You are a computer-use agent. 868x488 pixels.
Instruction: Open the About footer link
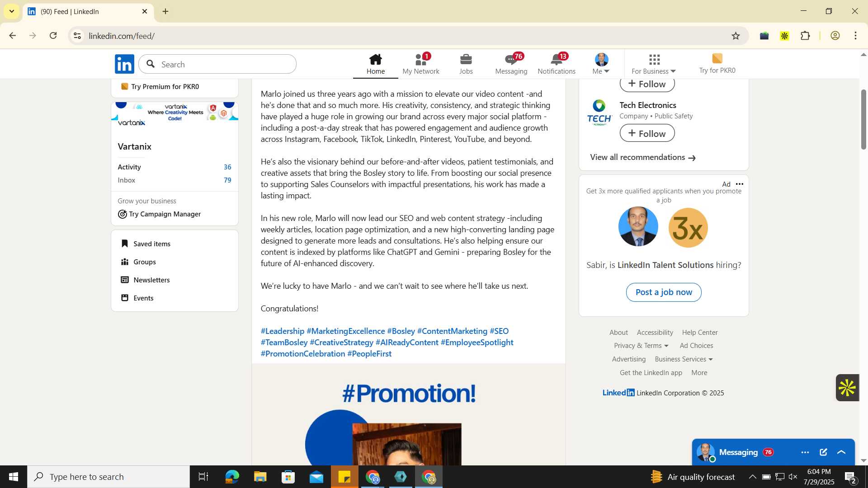(618, 333)
